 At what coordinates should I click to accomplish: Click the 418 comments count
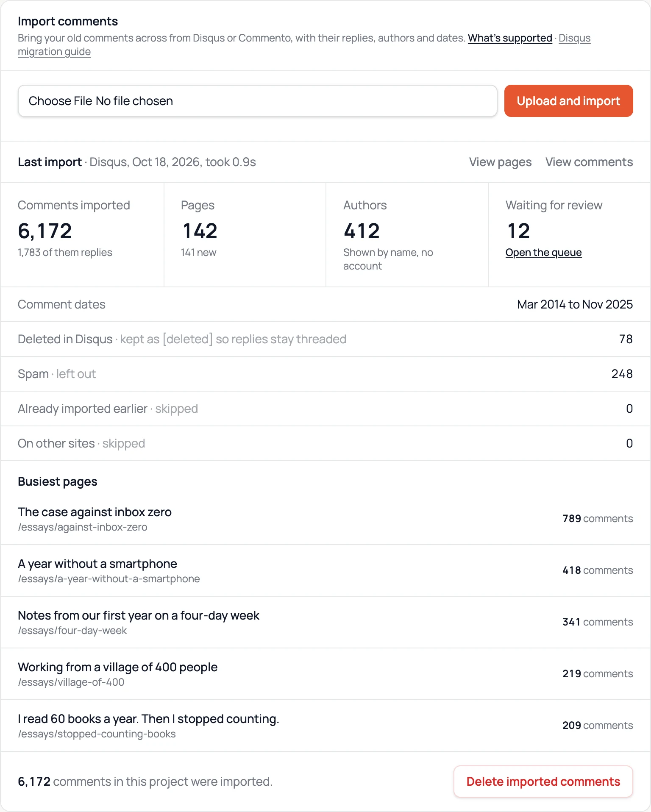(598, 570)
